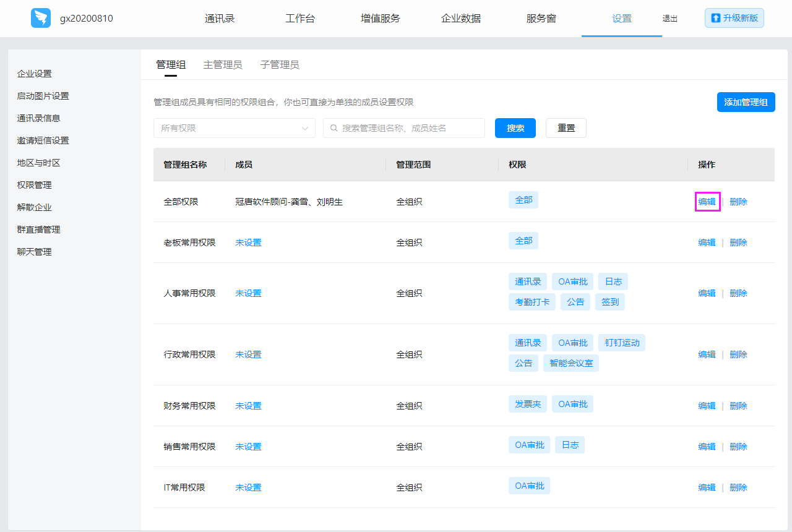This screenshot has width=792, height=532.
Task: Open 聊天管理 in the sidebar
Action: [35, 252]
